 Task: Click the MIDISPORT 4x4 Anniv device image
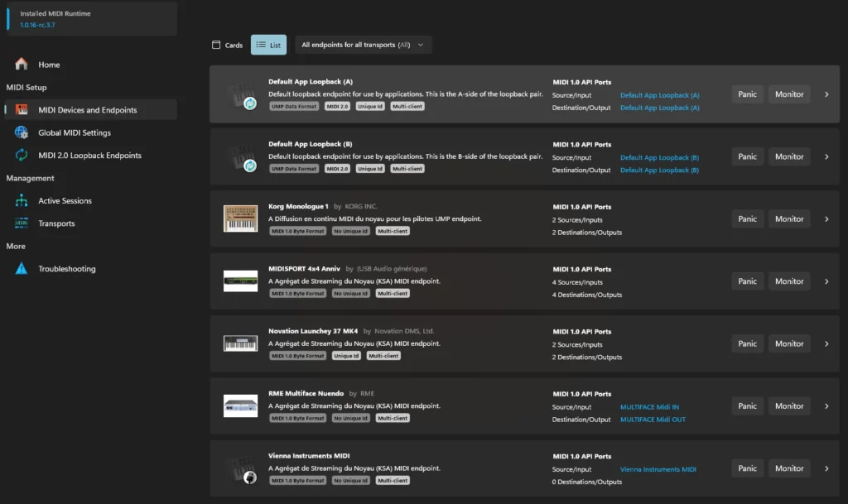pos(240,281)
